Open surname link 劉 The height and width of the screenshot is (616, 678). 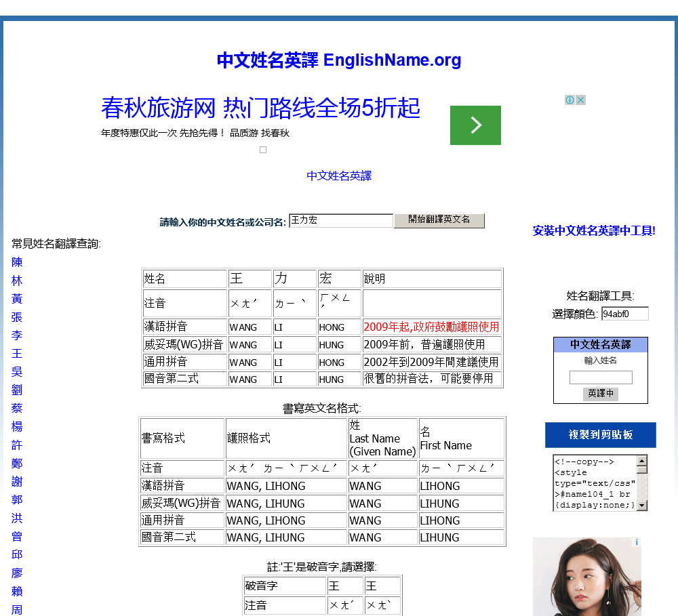pyautogui.click(x=17, y=390)
